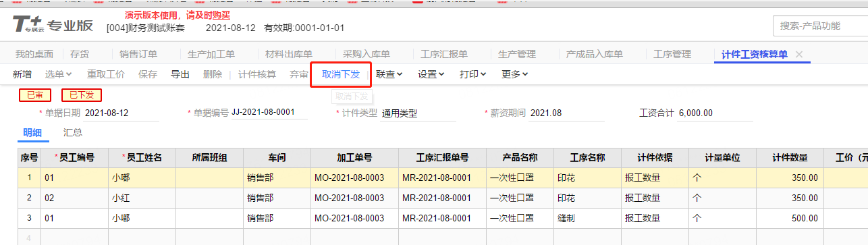This screenshot has height=245, width=868.
Task: Click the 计件数量 column header
Action: tap(790, 158)
